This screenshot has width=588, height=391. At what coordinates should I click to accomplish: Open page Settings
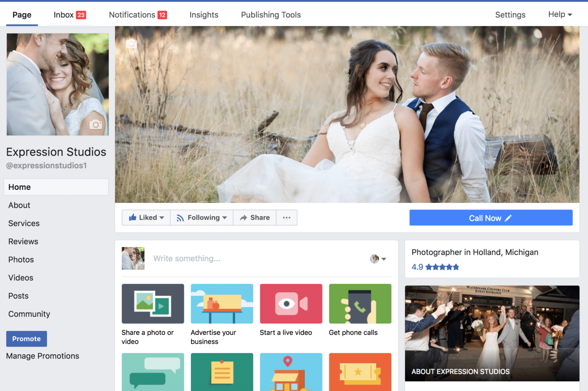pos(510,15)
